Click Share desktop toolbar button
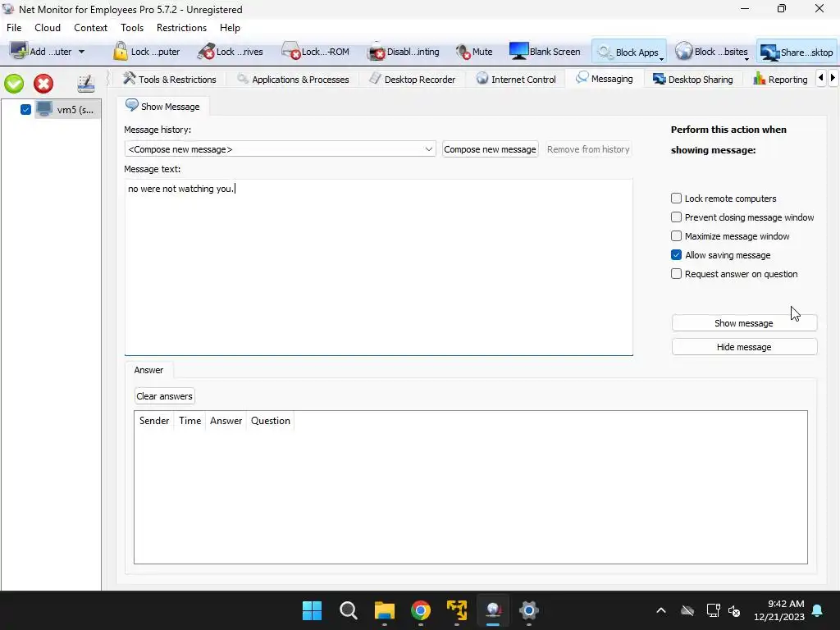This screenshot has height=630, width=840. [x=797, y=52]
